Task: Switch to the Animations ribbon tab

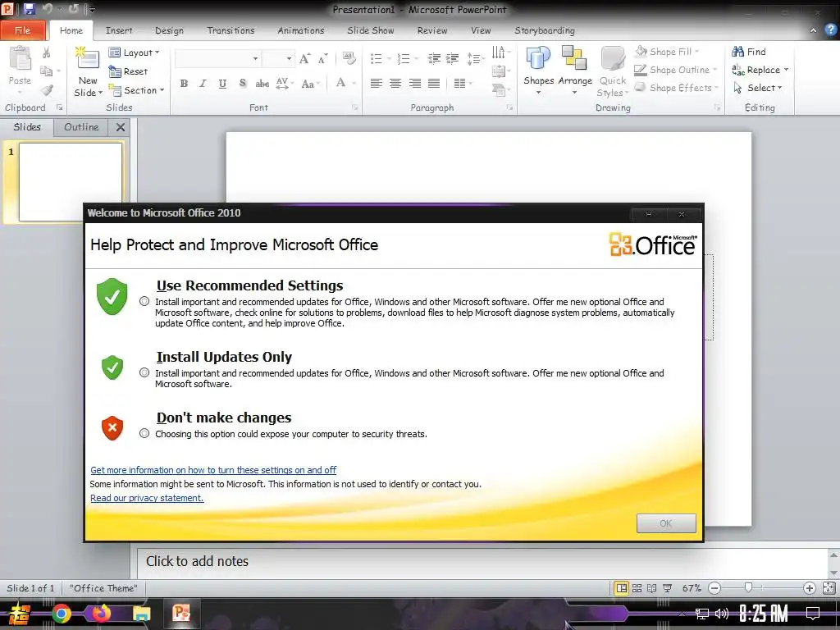Action: [x=301, y=30]
